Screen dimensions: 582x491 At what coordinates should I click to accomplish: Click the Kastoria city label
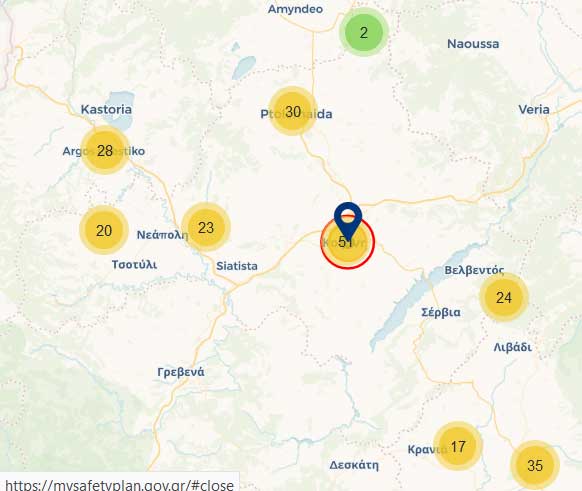click(x=106, y=109)
